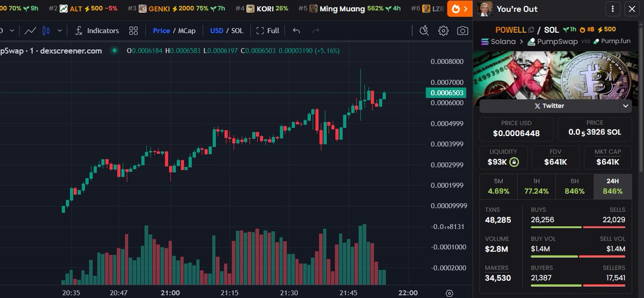Select the 1H stats tab

tap(536, 187)
